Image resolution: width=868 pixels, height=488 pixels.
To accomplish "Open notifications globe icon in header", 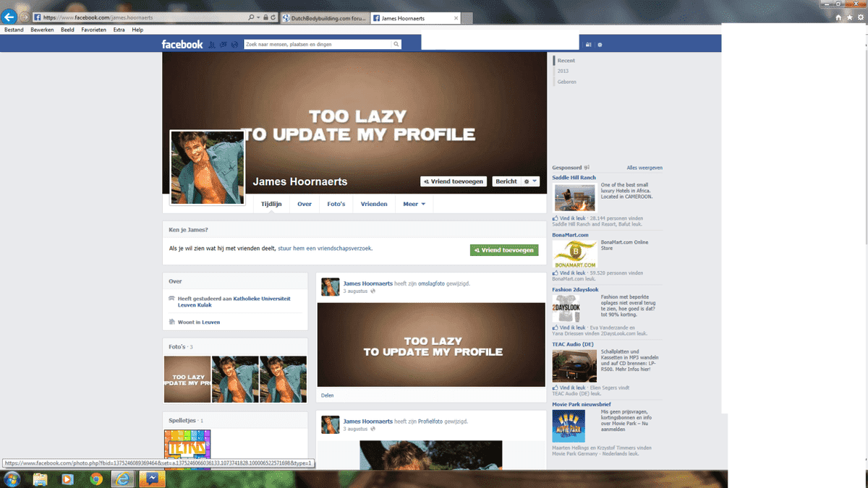I will (x=235, y=45).
